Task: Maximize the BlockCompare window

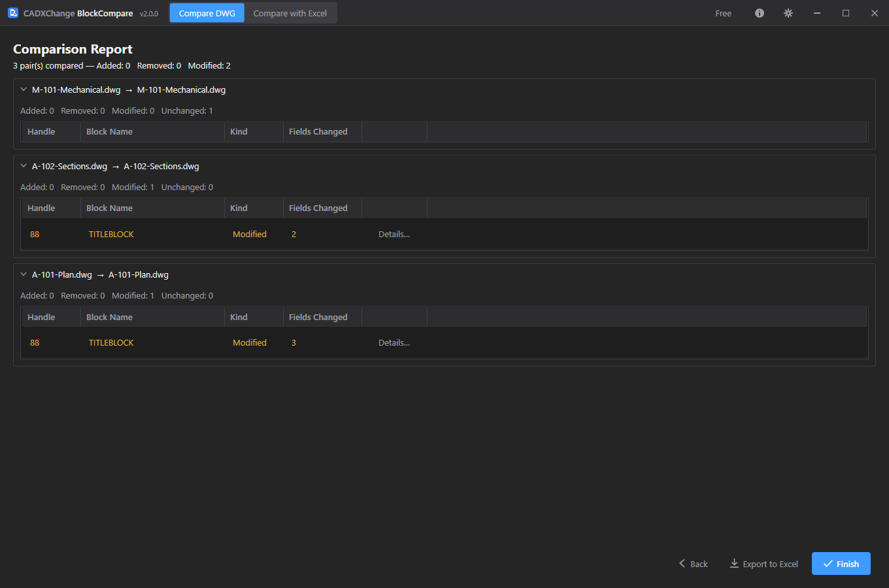Action: pyautogui.click(x=846, y=13)
